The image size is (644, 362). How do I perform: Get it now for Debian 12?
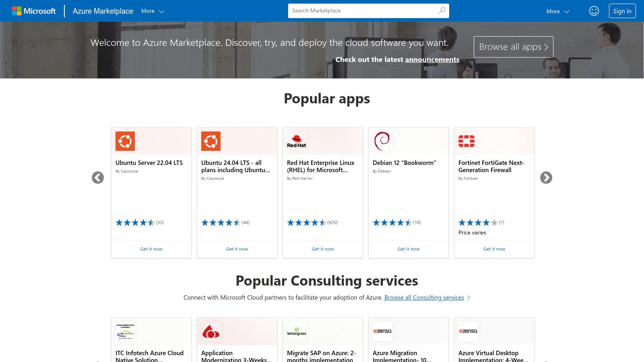(409, 249)
